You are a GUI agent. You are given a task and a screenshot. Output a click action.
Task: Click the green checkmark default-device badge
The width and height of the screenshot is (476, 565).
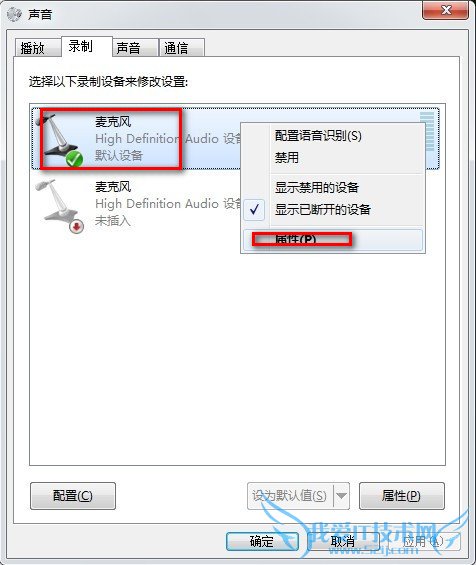coord(75,159)
